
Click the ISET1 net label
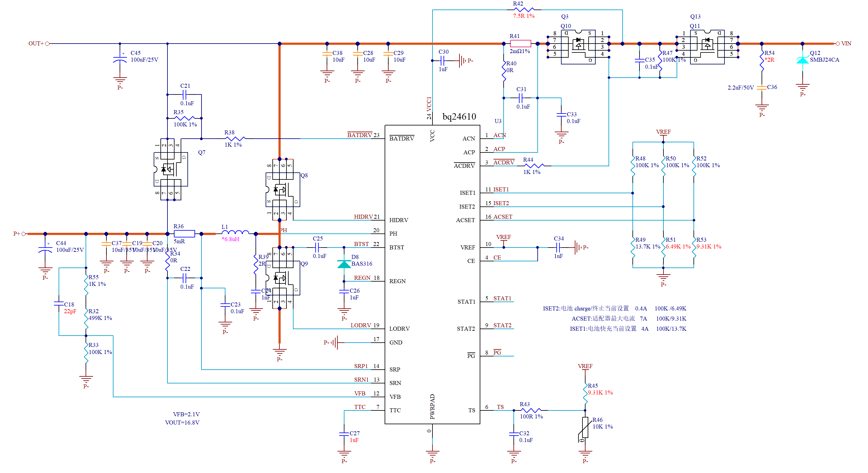tap(501, 190)
